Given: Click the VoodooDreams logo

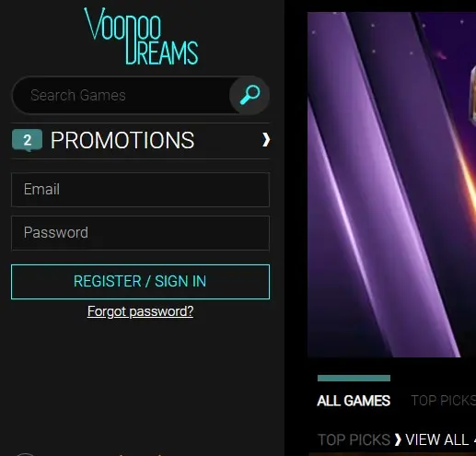Looking at the screenshot, I should point(141,36).
